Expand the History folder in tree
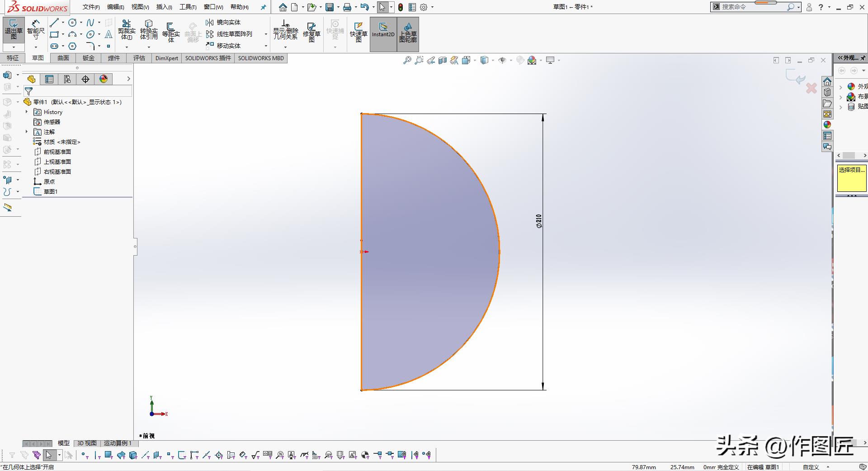The width and height of the screenshot is (868, 471). [27, 112]
